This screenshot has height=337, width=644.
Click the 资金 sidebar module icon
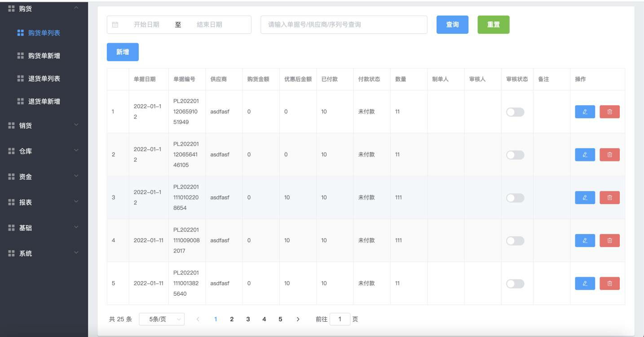(x=10, y=177)
